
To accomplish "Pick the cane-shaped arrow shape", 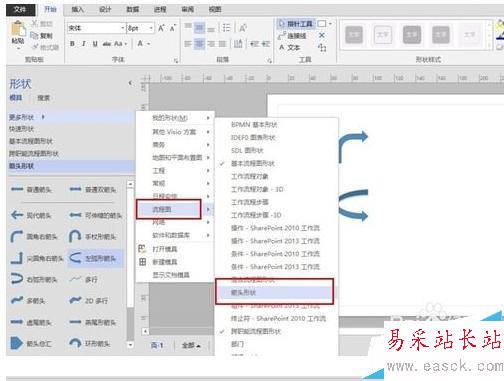I will 93,237.
